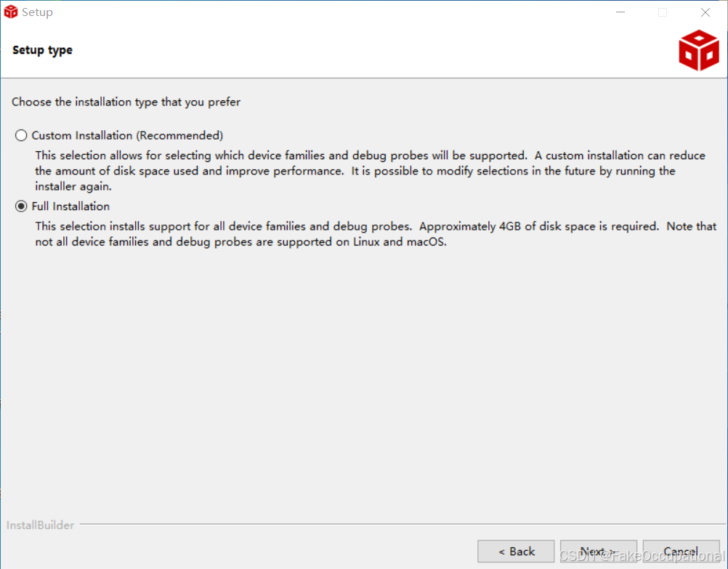728x569 pixels.
Task: Select the Full Installation radio button
Action: pyautogui.click(x=21, y=206)
